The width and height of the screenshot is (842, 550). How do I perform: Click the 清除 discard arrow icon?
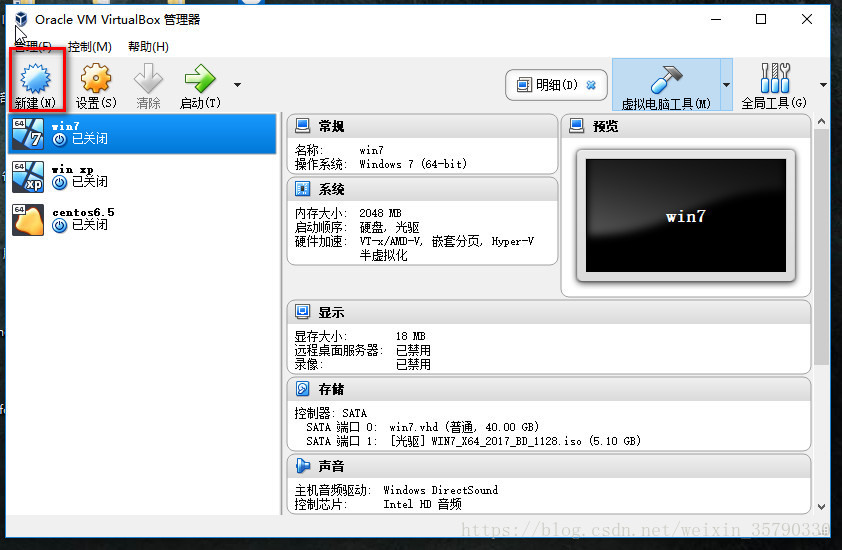pyautogui.click(x=148, y=78)
